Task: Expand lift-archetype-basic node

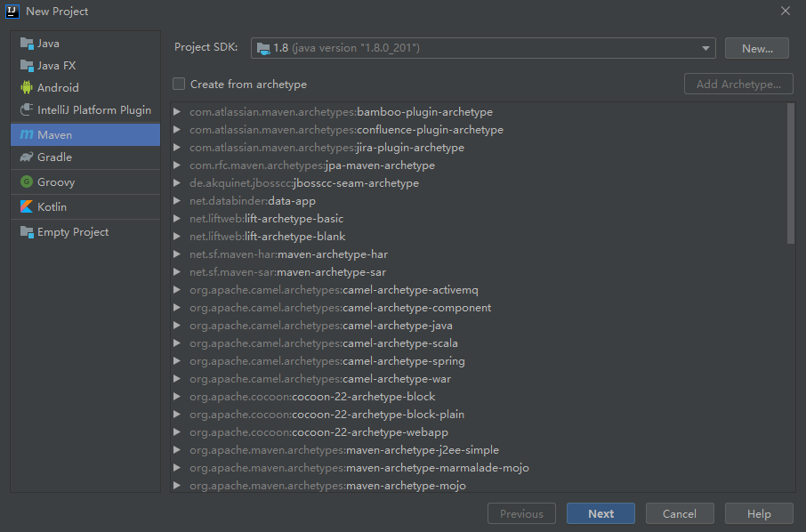Action: (x=177, y=219)
